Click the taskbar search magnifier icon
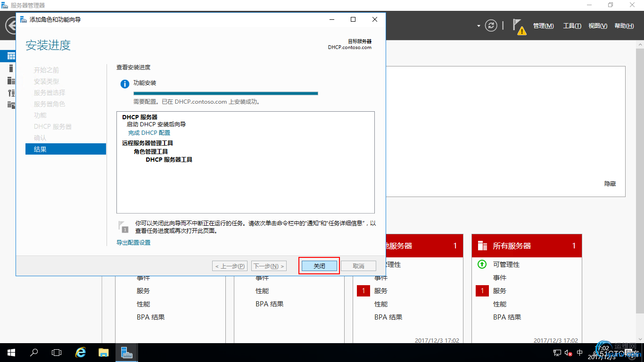This screenshot has width=644, height=362. point(34,353)
